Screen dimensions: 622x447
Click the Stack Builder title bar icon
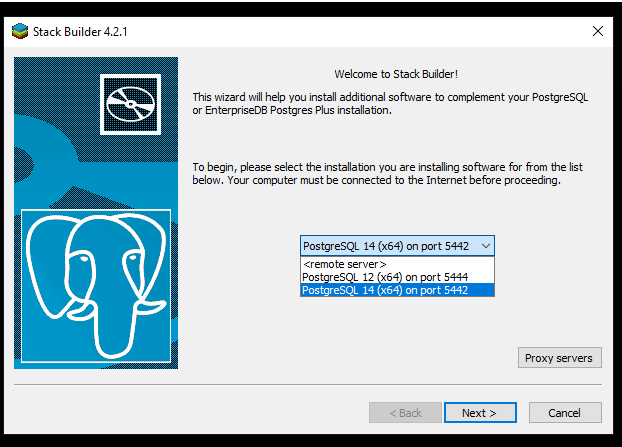pos(20,31)
